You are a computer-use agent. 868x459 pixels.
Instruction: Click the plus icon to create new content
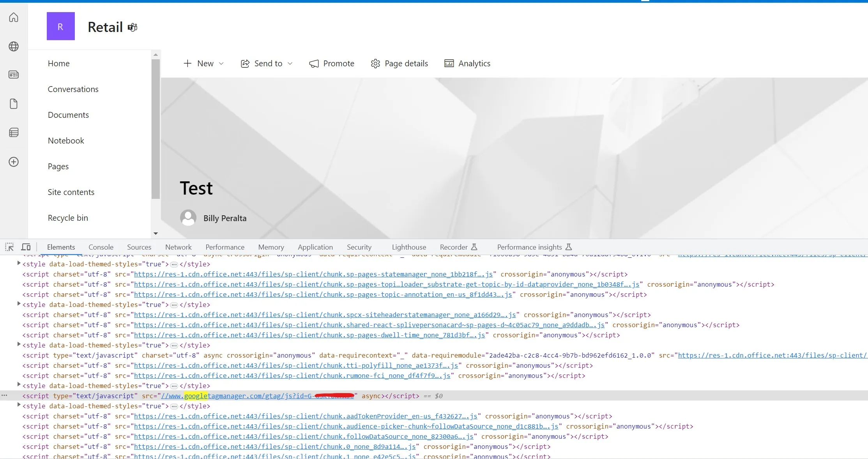14,162
